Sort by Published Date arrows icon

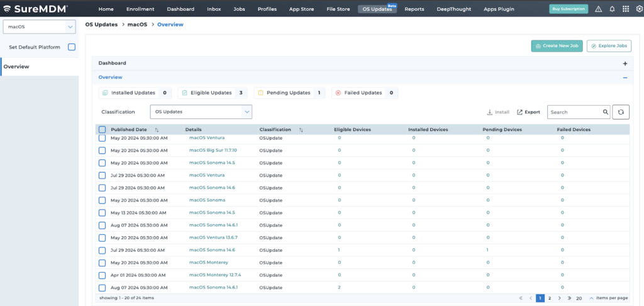pyautogui.click(x=157, y=130)
